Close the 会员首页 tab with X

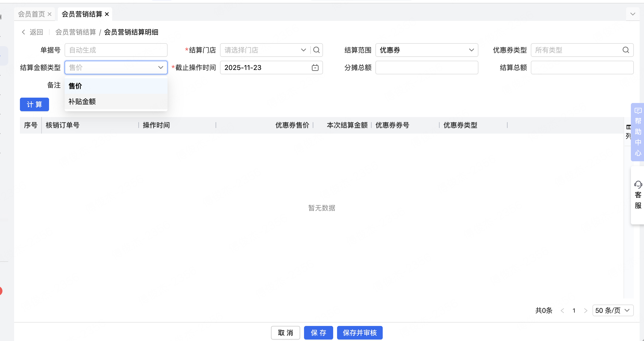[50, 14]
